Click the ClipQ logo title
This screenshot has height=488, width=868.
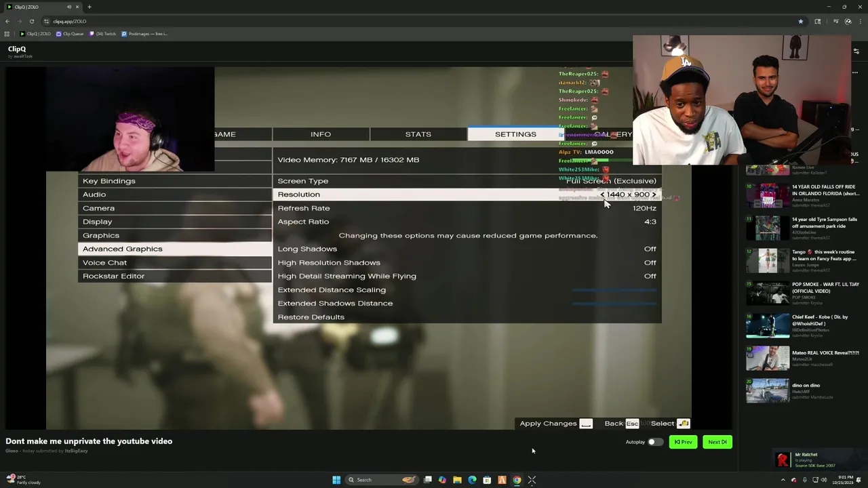[x=17, y=49]
